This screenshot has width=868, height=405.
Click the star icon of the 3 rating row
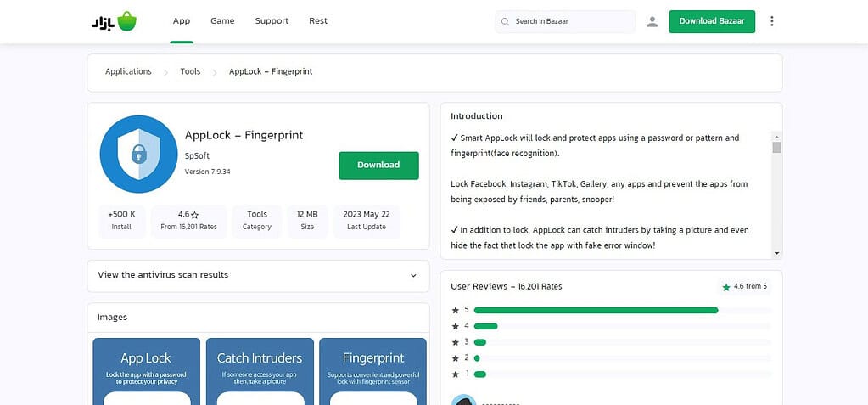(x=456, y=342)
